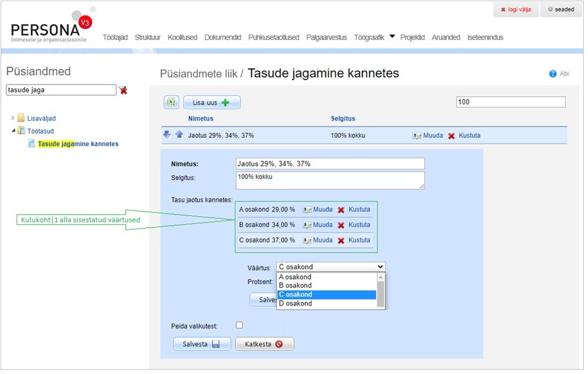The image size is (588, 374).
Task: Move Jaotus row down with blue arrow
Action: pos(167,135)
